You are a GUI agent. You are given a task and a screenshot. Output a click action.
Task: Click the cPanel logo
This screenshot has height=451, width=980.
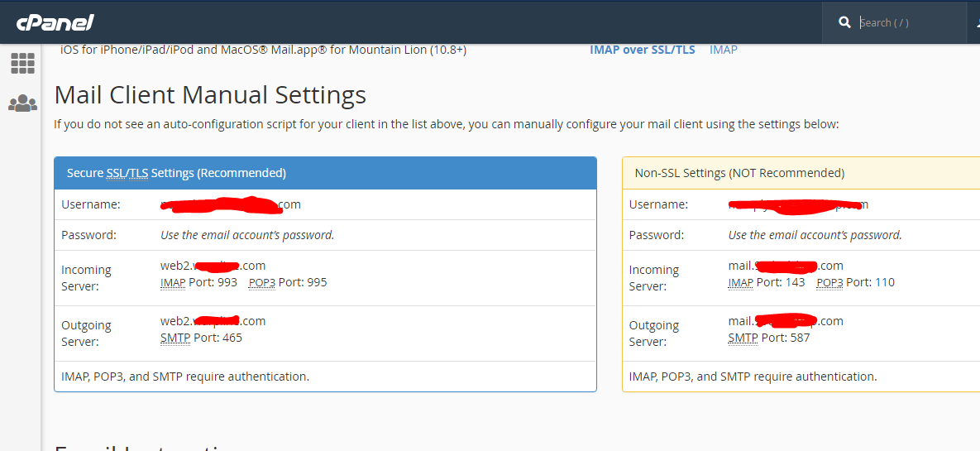coord(55,22)
